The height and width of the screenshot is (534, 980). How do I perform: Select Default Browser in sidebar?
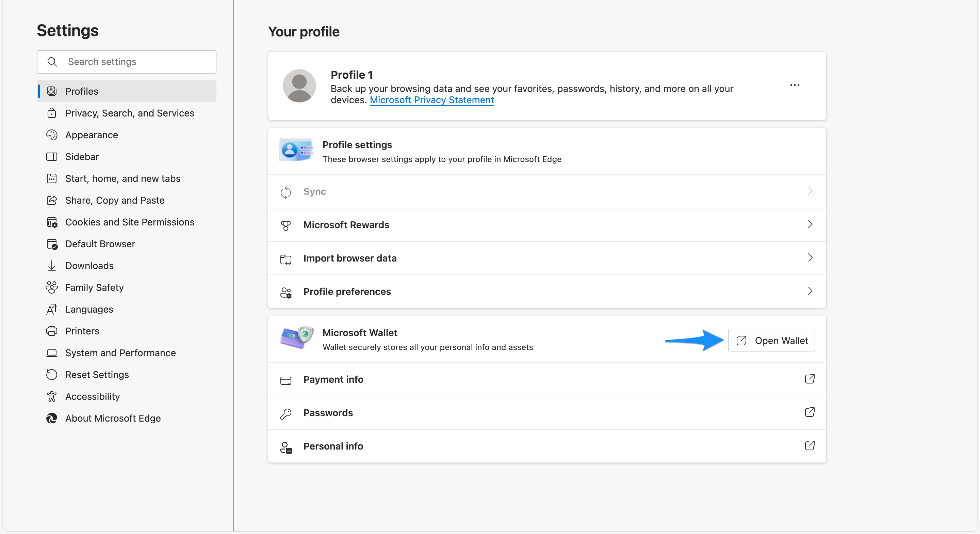click(x=127, y=244)
